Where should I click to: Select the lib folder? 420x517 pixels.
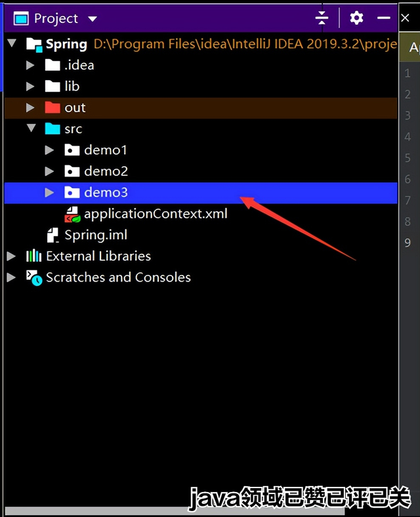72,87
